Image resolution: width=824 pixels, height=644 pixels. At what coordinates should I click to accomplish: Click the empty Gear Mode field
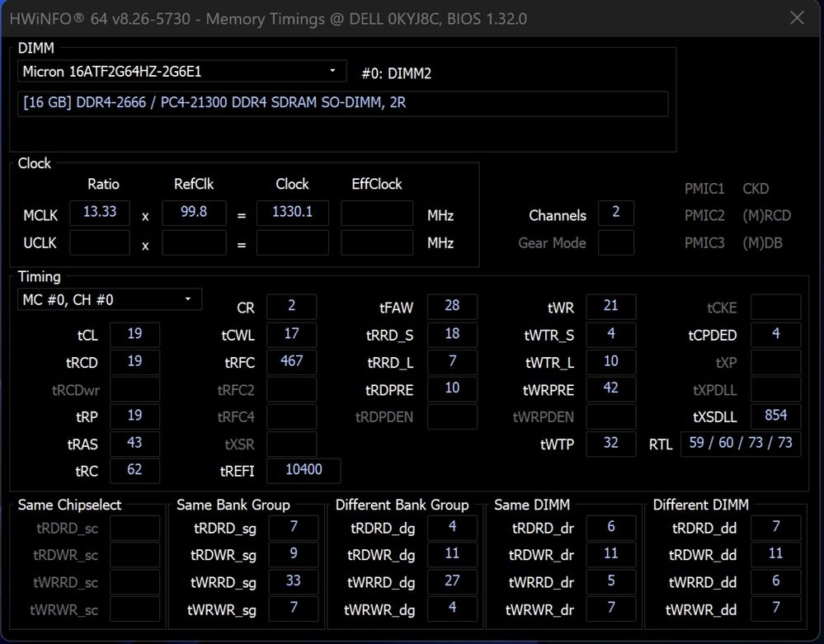point(616,242)
